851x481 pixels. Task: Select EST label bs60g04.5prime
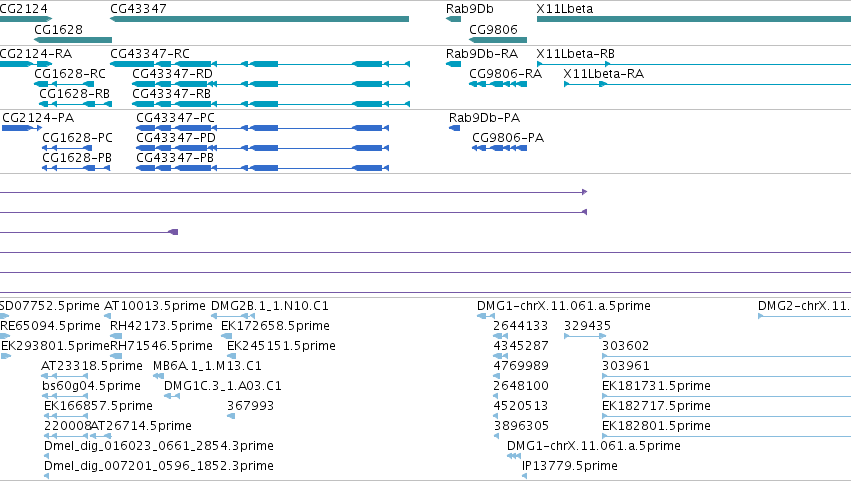pyautogui.click(x=91, y=386)
